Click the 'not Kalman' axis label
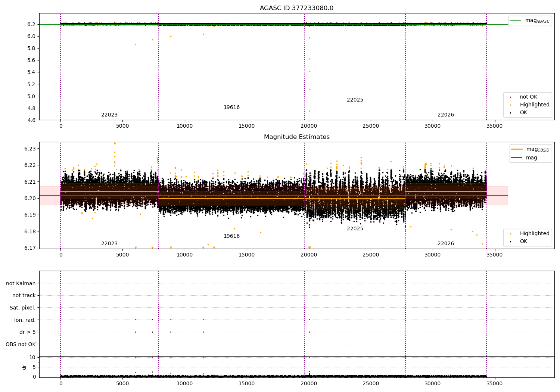 tap(21, 284)
